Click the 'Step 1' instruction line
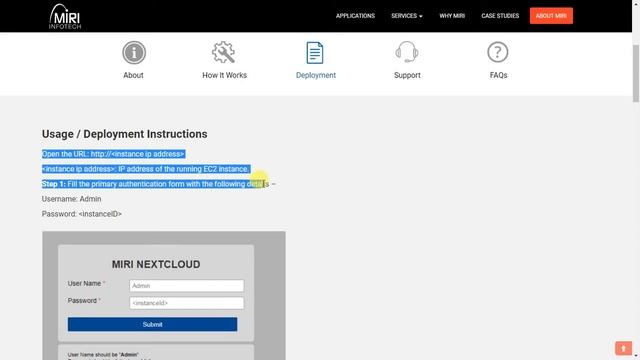Image resolution: width=640 pixels, height=360 pixels. click(158, 184)
